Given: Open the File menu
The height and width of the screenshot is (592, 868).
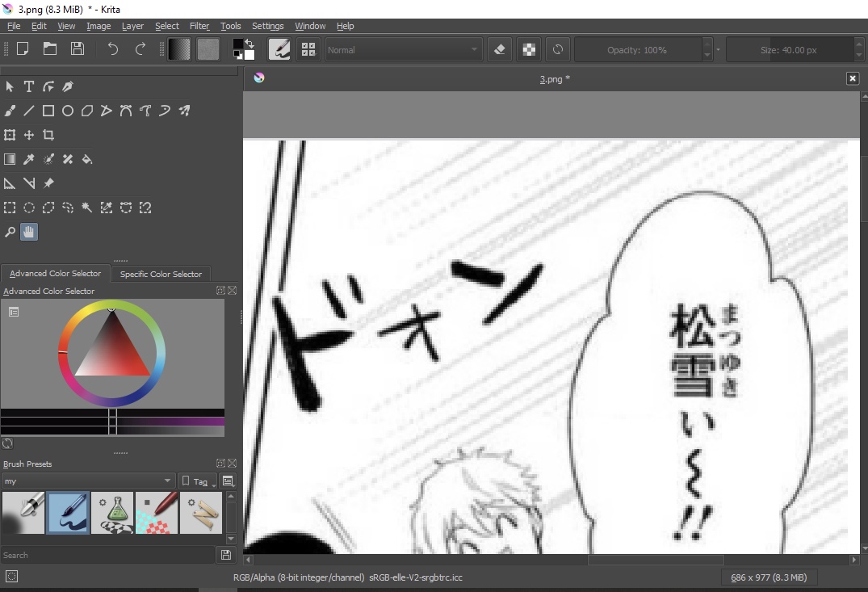Looking at the screenshot, I should [x=14, y=26].
